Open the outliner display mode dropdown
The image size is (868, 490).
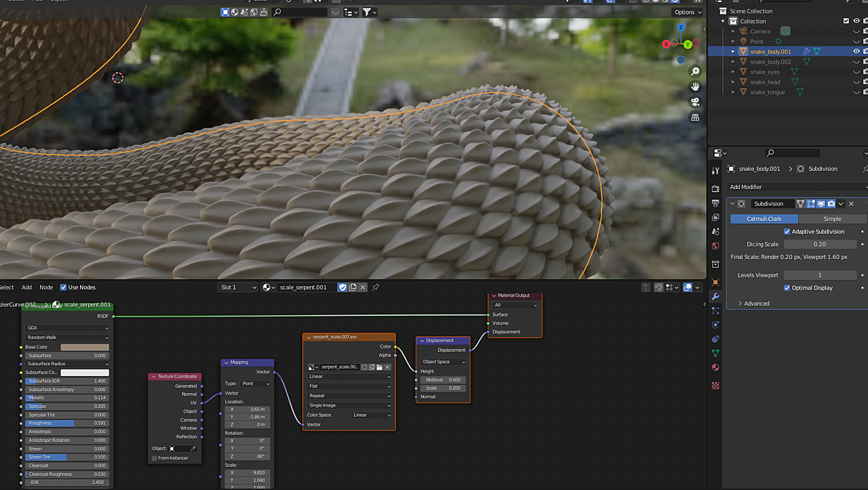(351, 12)
